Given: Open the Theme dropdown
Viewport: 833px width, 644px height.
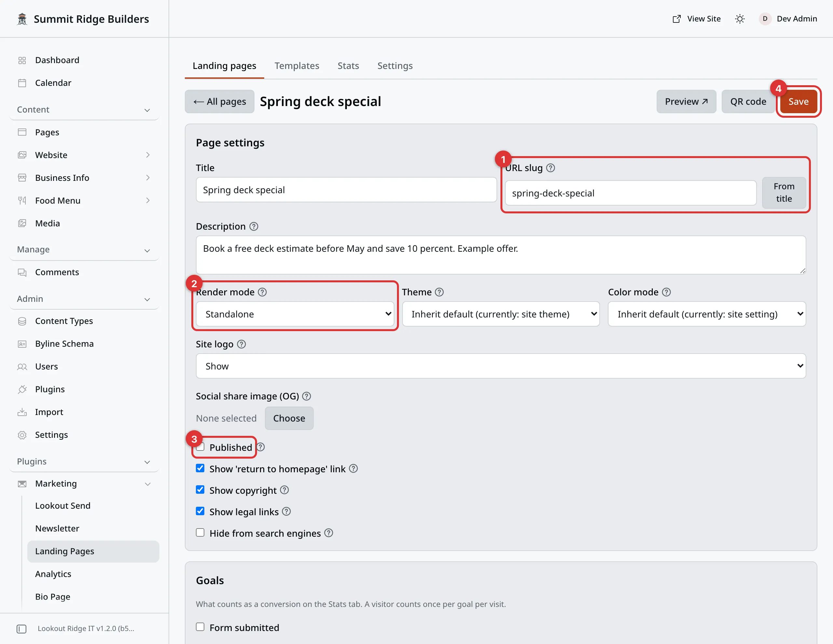Looking at the screenshot, I should pos(501,314).
